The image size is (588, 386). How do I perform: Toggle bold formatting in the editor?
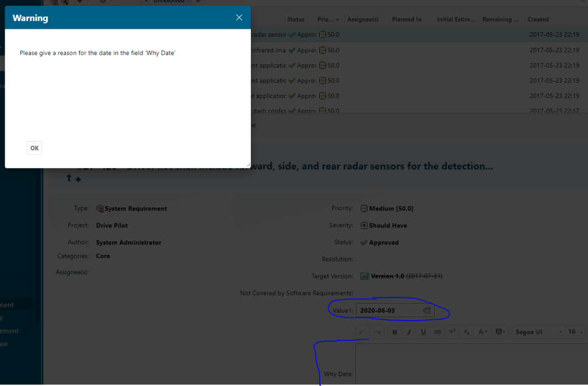click(394, 332)
